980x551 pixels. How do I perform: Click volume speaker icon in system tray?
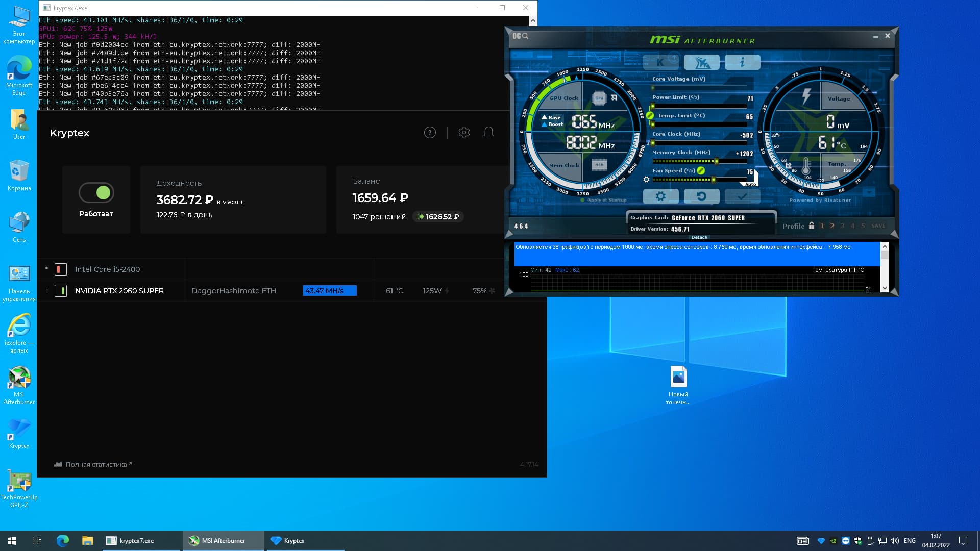(x=894, y=541)
